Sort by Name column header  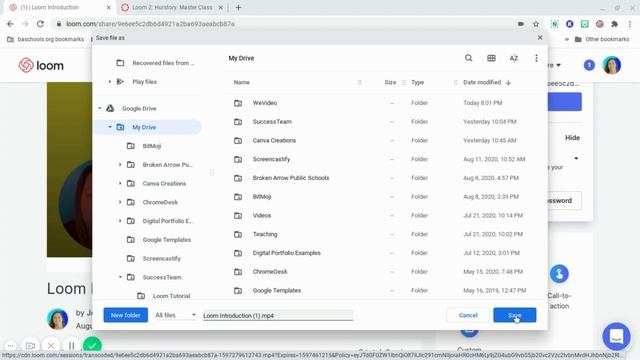coord(242,82)
